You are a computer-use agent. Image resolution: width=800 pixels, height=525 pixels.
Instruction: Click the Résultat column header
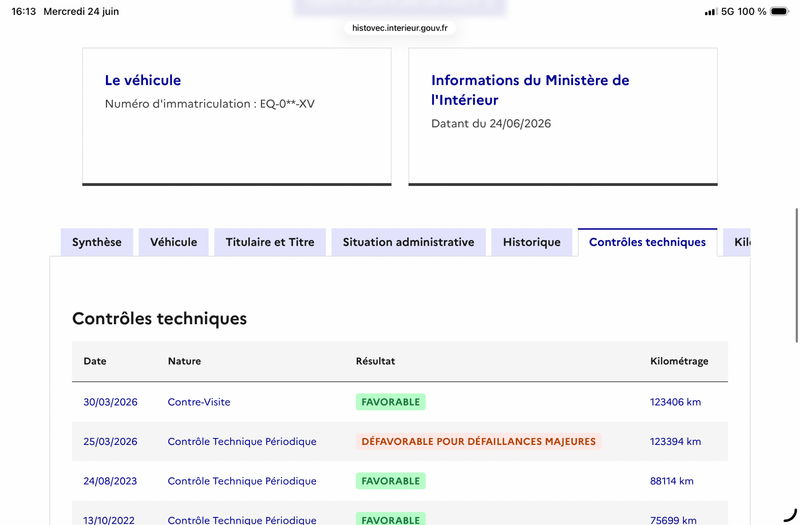coord(376,361)
